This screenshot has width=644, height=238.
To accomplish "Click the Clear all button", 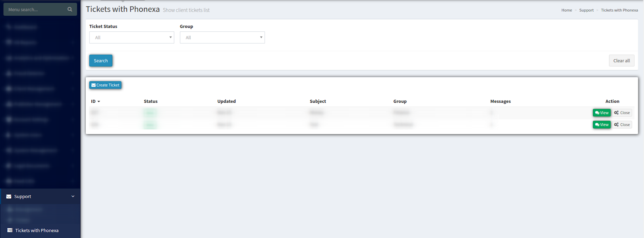I will (x=621, y=61).
